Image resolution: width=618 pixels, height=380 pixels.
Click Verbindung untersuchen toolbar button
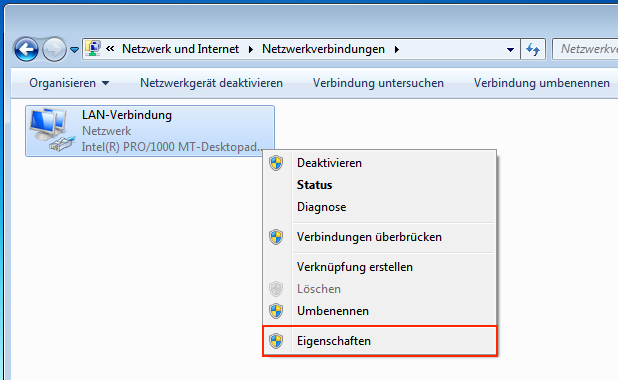pos(378,83)
